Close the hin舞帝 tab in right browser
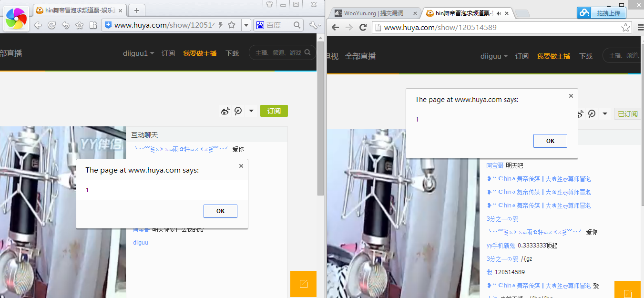This screenshot has width=644, height=298. 507,13
